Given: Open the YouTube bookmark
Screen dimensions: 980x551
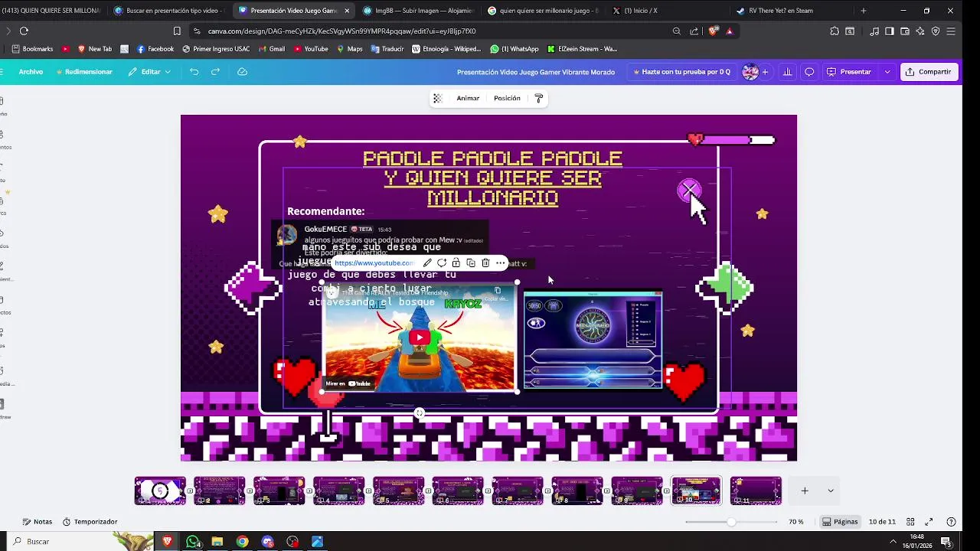Looking at the screenshot, I should [x=311, y=49].
